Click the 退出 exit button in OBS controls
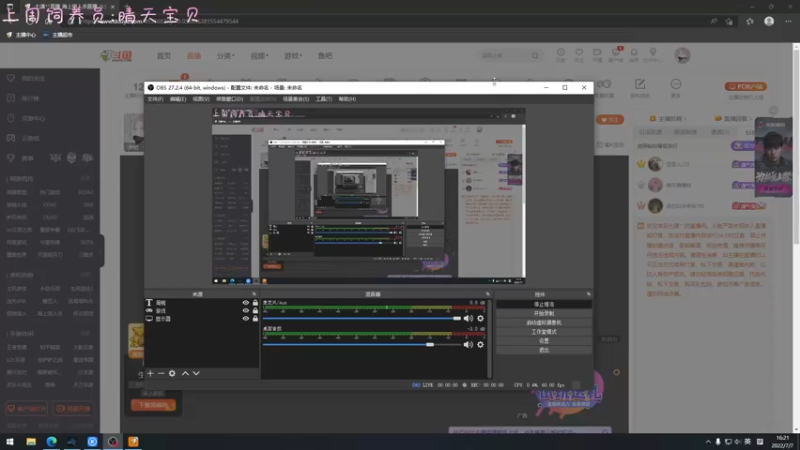Viewport: 800px width, 450px height. [544, 350]
